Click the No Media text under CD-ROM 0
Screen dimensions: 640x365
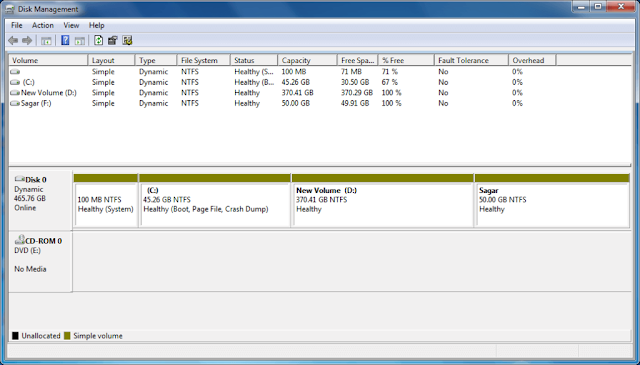pos(30,269)
